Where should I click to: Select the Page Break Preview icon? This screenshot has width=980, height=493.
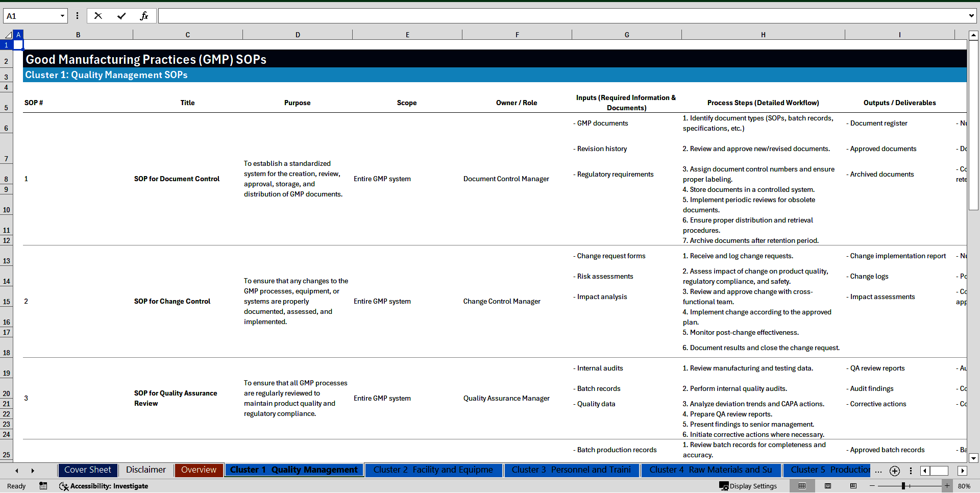click(853, 486)
